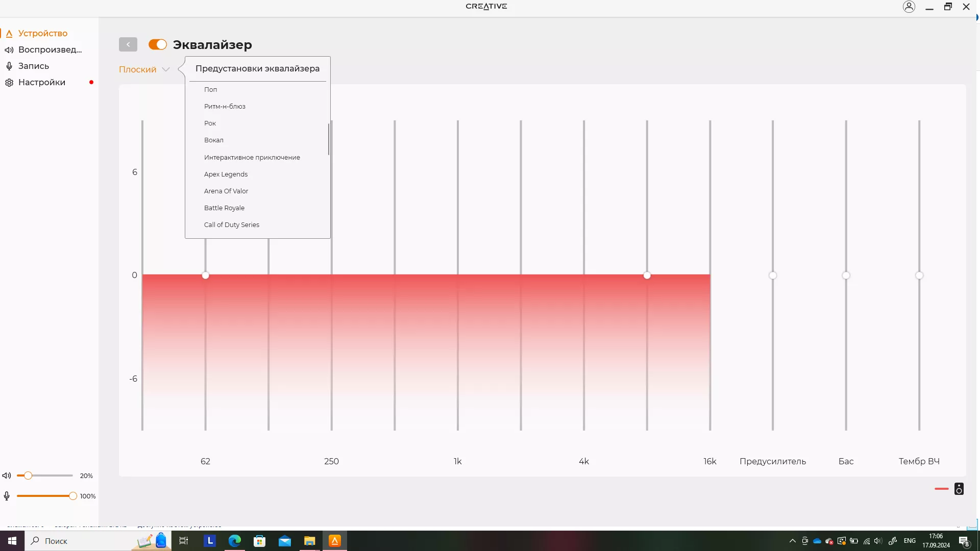Show hidden system tray icons

point(793,541)
